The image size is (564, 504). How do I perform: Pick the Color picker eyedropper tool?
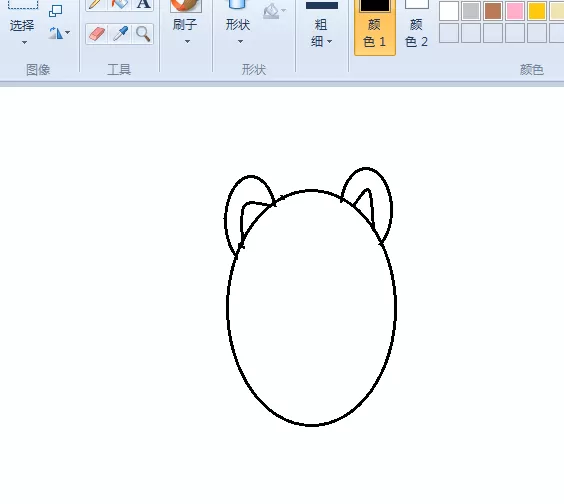click(120, 34)
